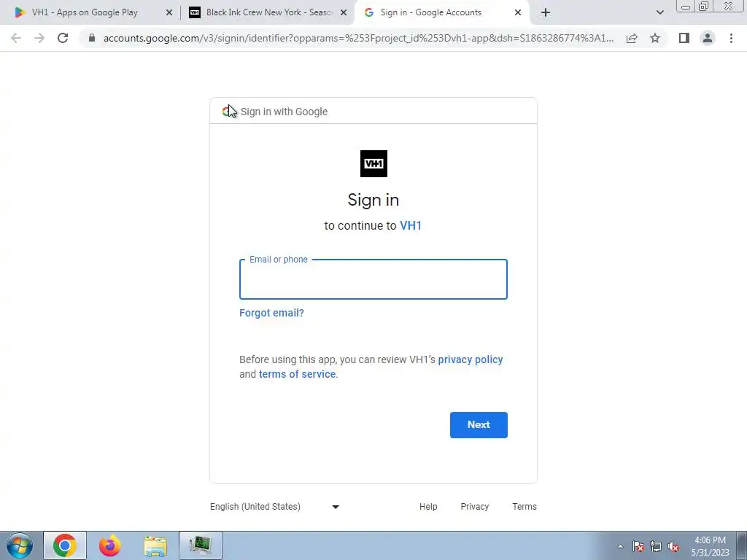Open the Windows Start menu
This screenshot has width=747, height=560.
pyautogui.click(x=19, y=545)
